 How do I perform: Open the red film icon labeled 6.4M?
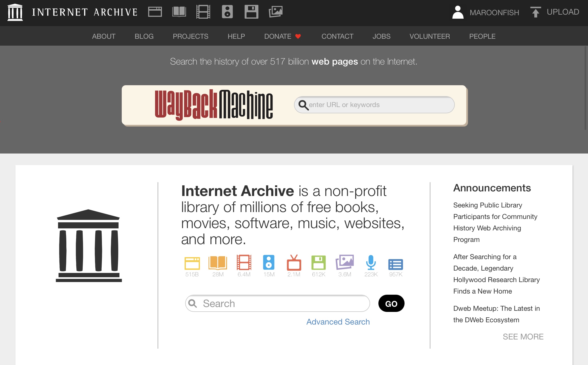click(244, 262)
